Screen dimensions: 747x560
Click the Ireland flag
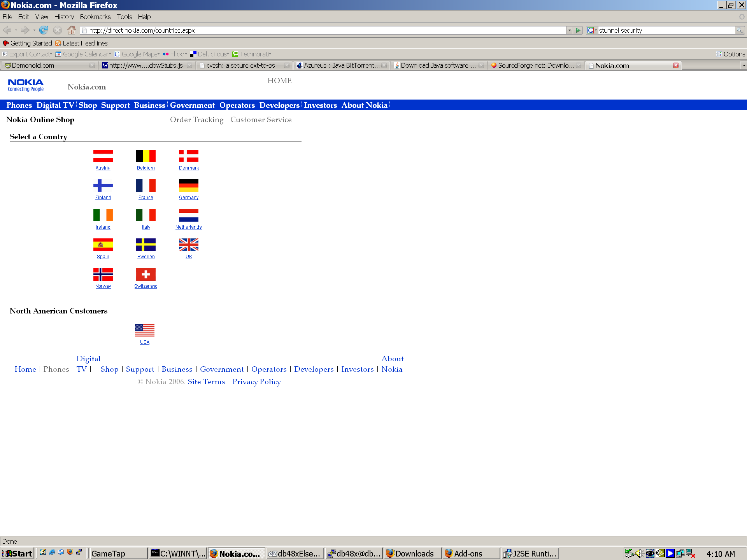(103, 215)
